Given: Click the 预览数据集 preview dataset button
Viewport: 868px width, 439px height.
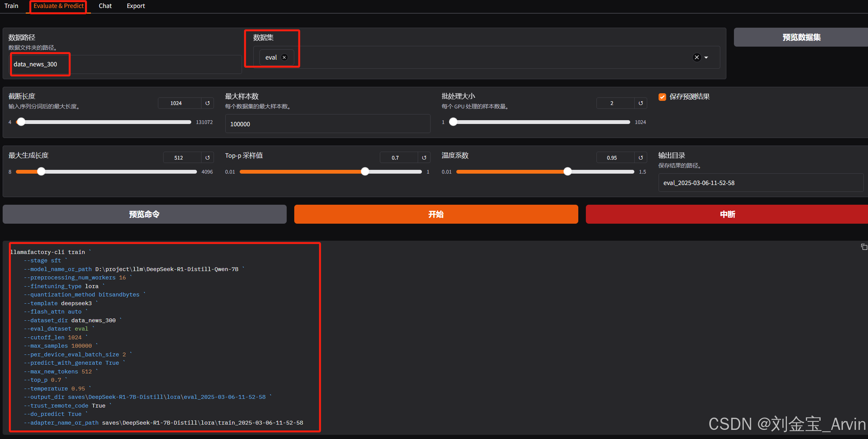Looking at the screenshot, I should click(x=801, y=37).
